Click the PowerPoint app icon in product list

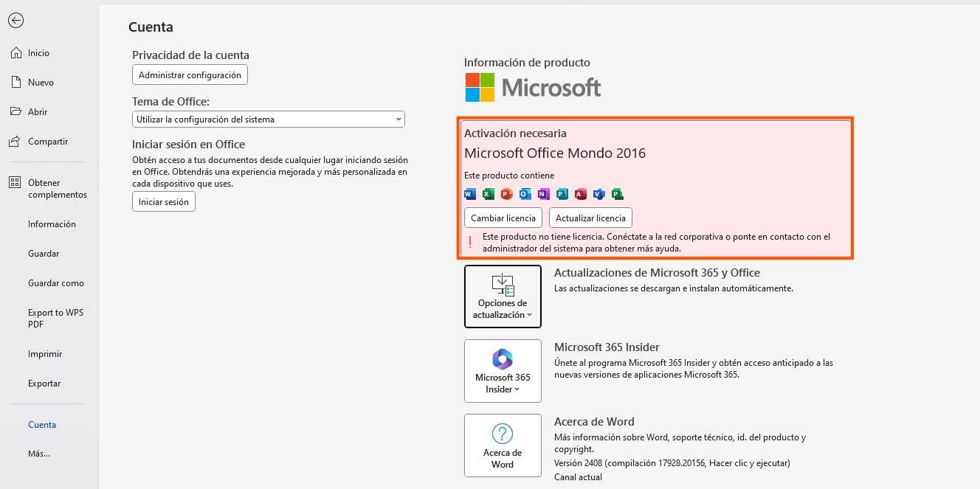click(x=506, y=195)
